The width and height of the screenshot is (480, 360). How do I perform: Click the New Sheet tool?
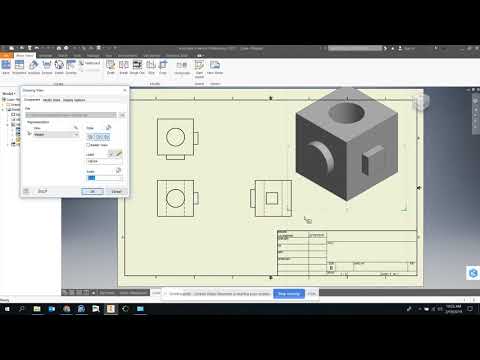tap(215, 67)
